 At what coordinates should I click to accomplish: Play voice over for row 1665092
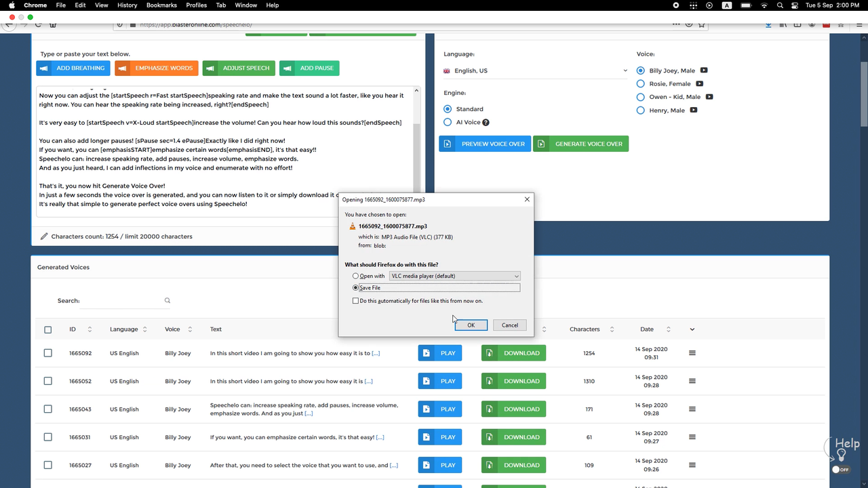click(x=440, y=353)
